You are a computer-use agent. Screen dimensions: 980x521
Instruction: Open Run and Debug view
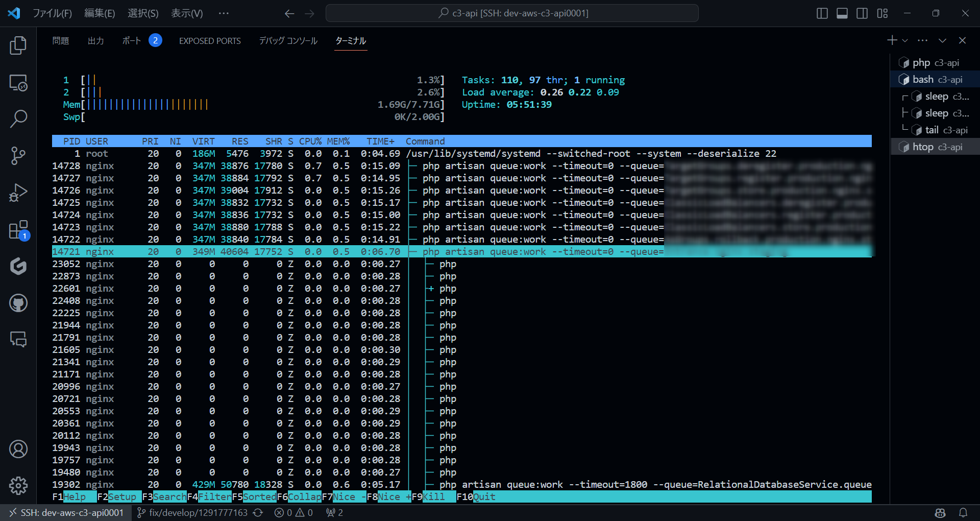(x=18, y=192)
